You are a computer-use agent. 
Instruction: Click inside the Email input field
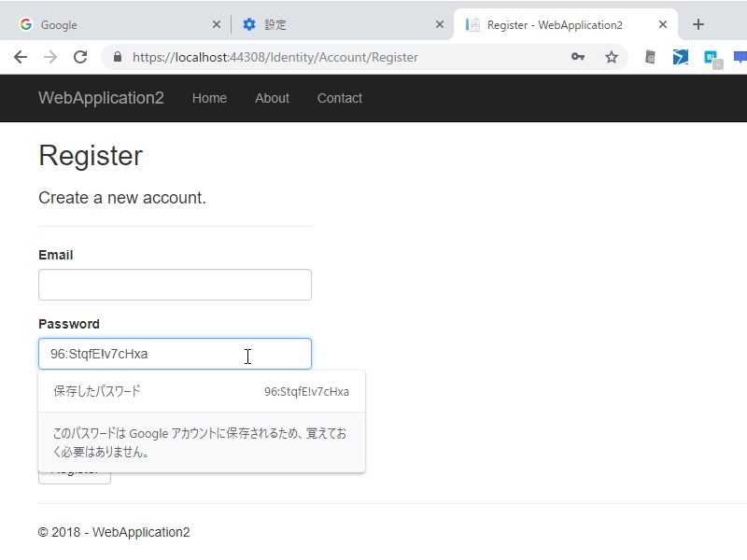[174, 285]
